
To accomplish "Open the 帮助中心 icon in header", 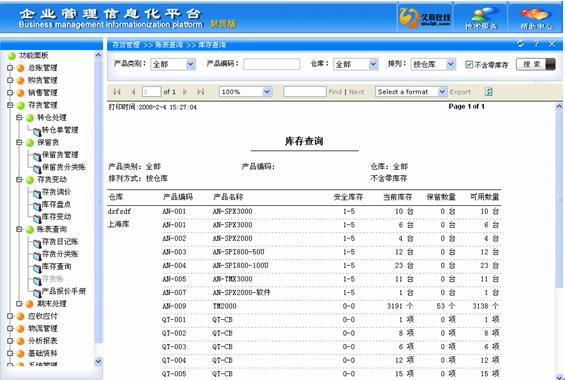I will (x=536, y=17).
